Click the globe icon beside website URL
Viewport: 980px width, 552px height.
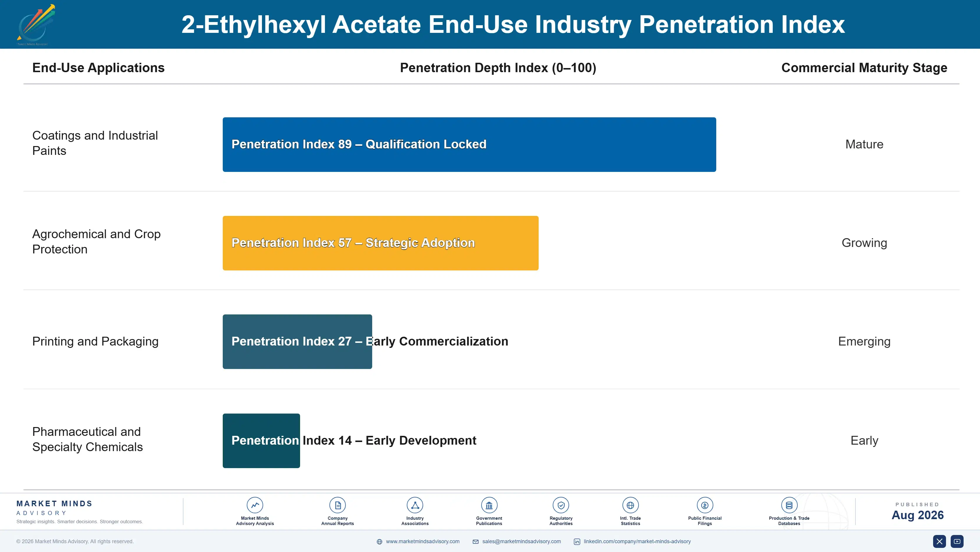click(x=379, y=542)
